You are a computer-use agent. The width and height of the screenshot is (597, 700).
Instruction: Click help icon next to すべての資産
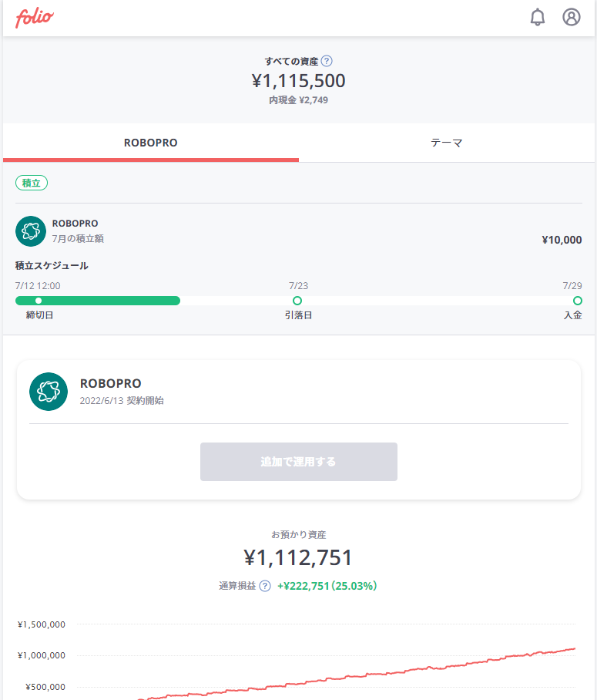[327, 61]
